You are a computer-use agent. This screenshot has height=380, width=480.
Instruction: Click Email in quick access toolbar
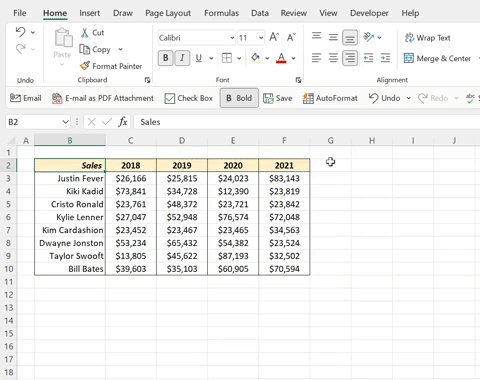pyautogui.click(x=26, y=98)
